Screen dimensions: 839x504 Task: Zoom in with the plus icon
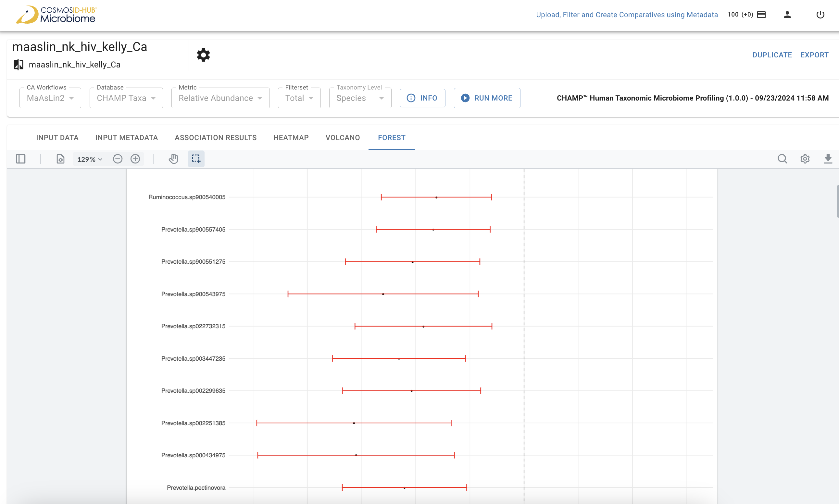click(x=135, y=159)
